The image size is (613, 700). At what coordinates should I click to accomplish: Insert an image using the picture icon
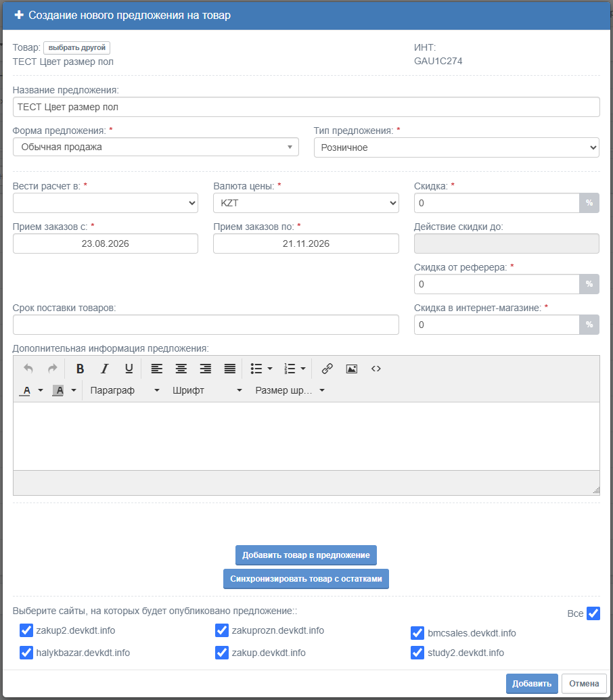pyautogui.click(x=352, y=369)
